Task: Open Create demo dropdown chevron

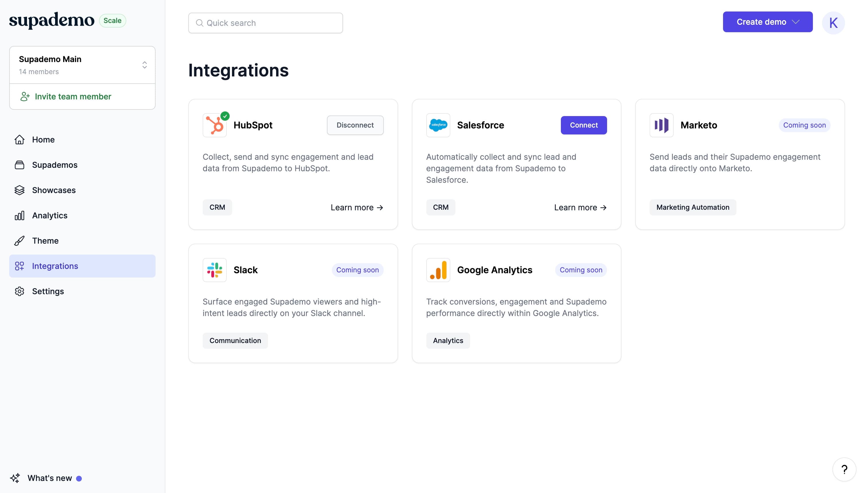Action: (x=796, y=22)
